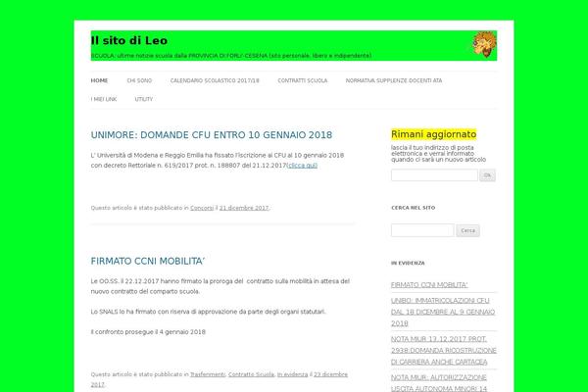Open the '21 dicembre 2017' date link
Image resolution: width=588 pixels, height=392 pixels.
click(x=244, y=208)
